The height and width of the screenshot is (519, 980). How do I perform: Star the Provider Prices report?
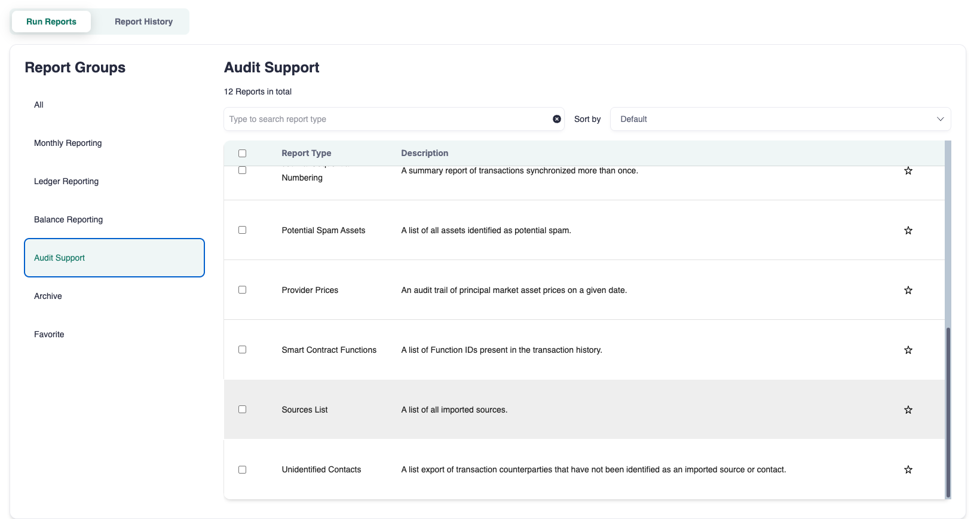click(908, 290)
